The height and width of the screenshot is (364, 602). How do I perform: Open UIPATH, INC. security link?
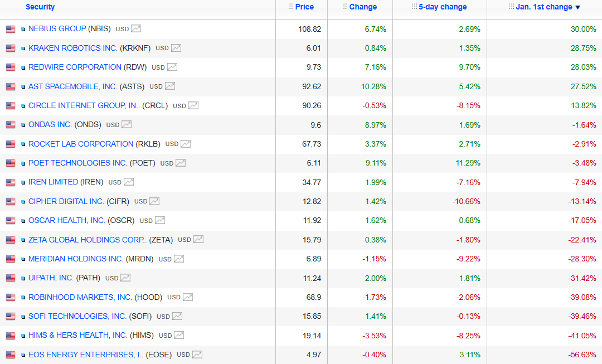pyautogui.click(x=51, y=278)
